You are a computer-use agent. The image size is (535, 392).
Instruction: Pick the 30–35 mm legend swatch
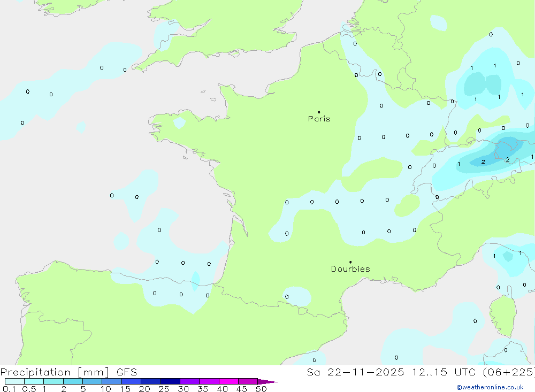click(x=190, y=381)
